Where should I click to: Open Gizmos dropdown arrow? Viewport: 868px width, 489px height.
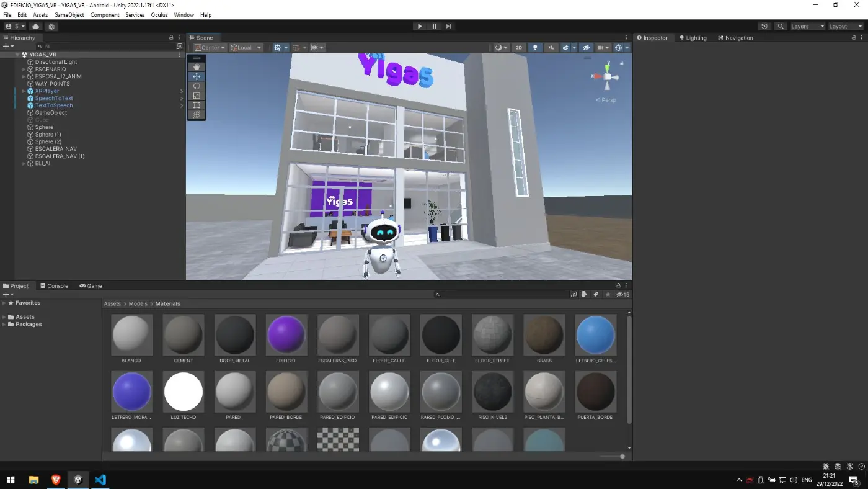(627, 48)
